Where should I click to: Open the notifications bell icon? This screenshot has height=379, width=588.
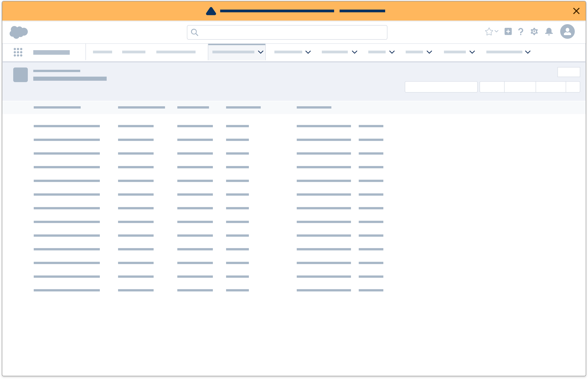[x=549, y=31]
